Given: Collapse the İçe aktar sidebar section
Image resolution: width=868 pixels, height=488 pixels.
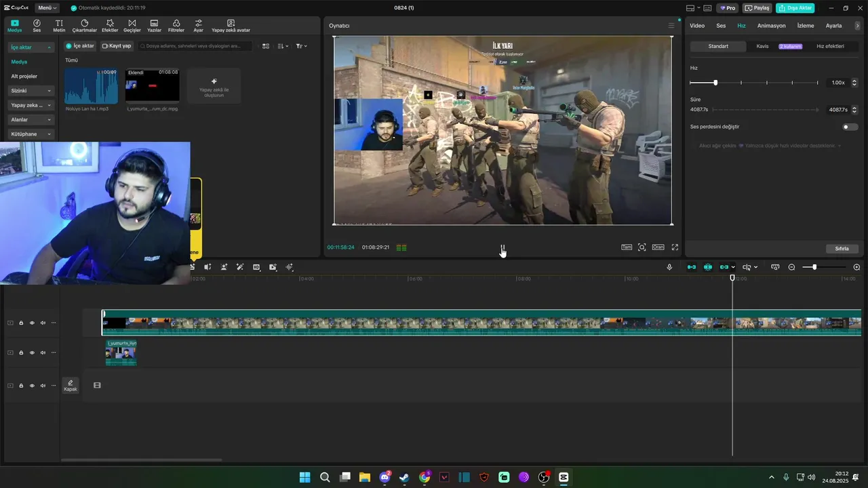Looking at the screenshot, I should [x=31, y=47].
